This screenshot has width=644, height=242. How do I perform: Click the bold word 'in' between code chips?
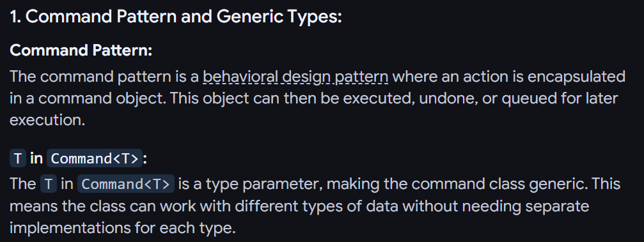coord(36,158)
